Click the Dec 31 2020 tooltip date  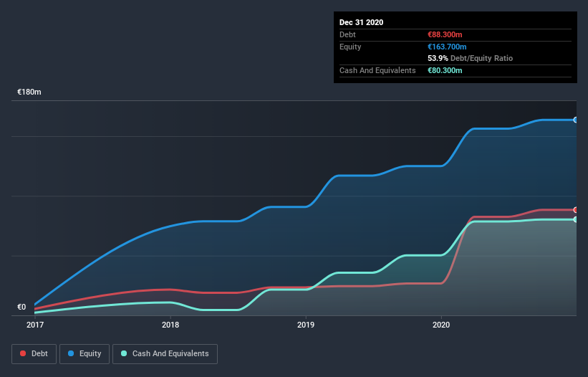coord(361,22)
